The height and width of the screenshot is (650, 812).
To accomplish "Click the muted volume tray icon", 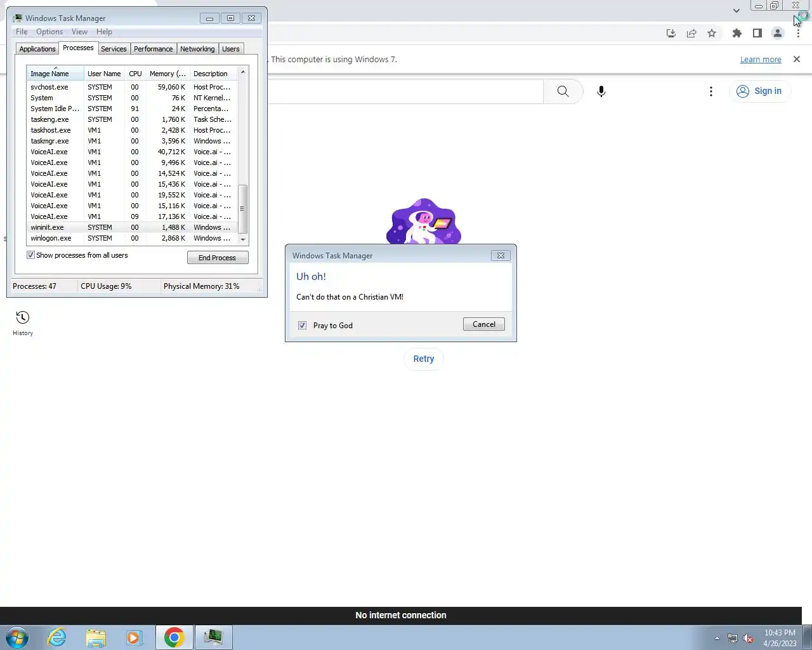I will pyautogui.click(x=749, y=638).
